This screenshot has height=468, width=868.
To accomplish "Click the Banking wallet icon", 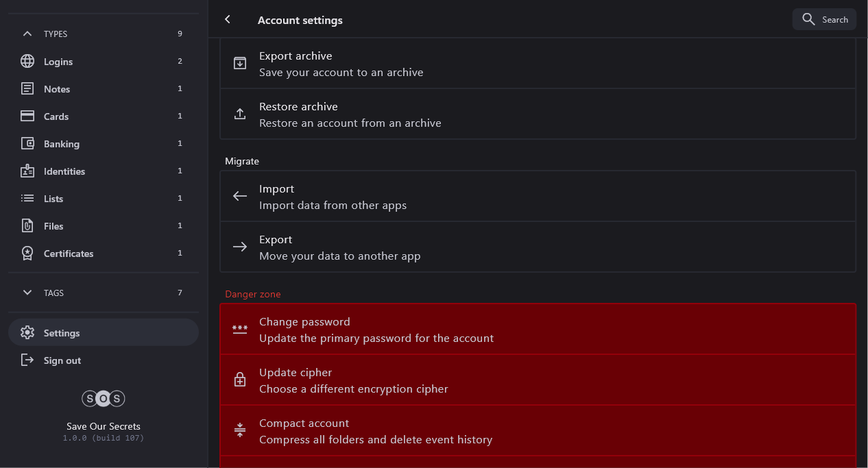I will point(27,143).
